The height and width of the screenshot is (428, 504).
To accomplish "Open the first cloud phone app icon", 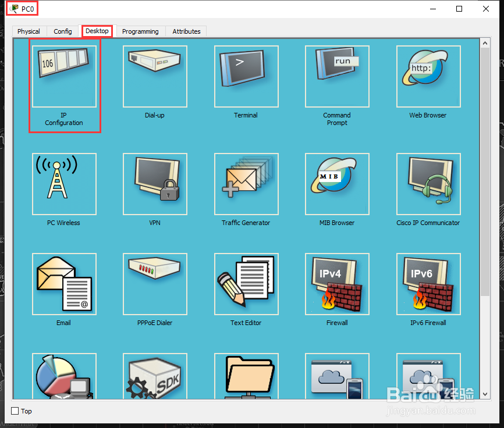I will coord(337,376).
